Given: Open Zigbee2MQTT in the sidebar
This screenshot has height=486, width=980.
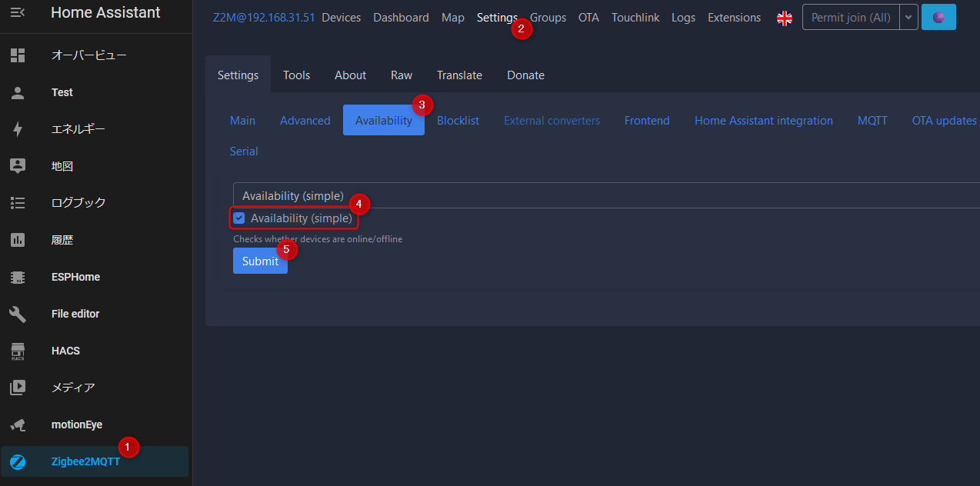Looking at the screenshot, I should [96, 461].
